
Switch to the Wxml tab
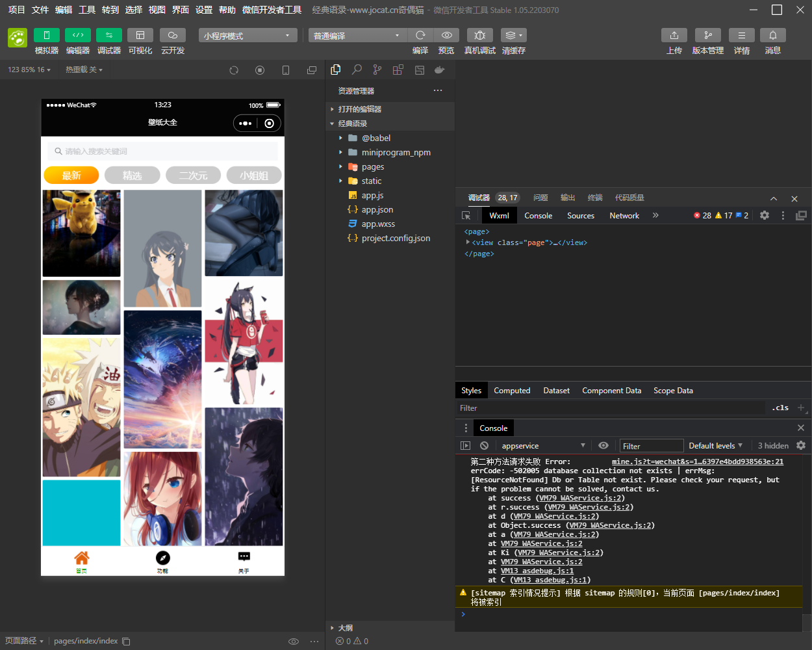click(500, 215)
